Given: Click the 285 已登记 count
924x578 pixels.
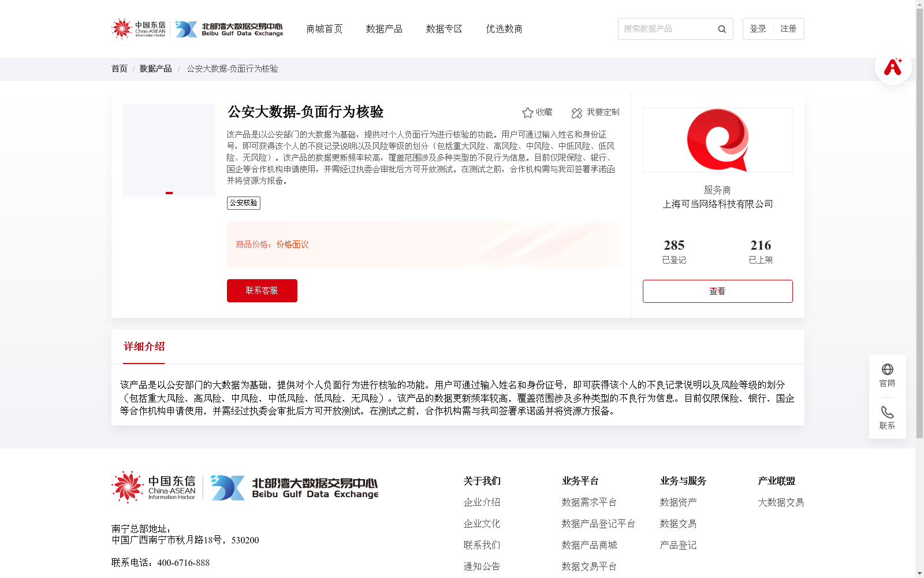Looking at the screenshot, I should click(674, 251).
